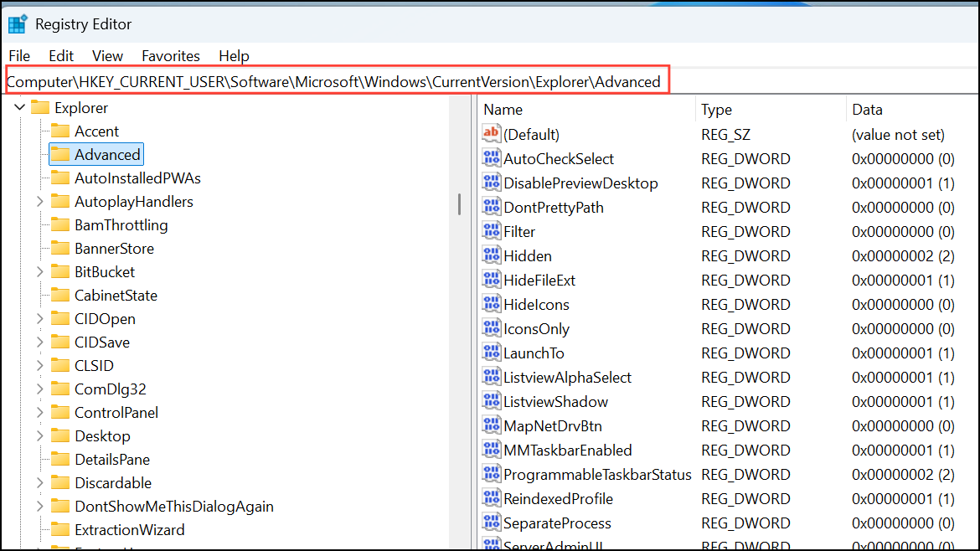Click the MMTaskbarEnabled DWORD icon
Viewport: 980px width, 551px height.
click(491, 450)
